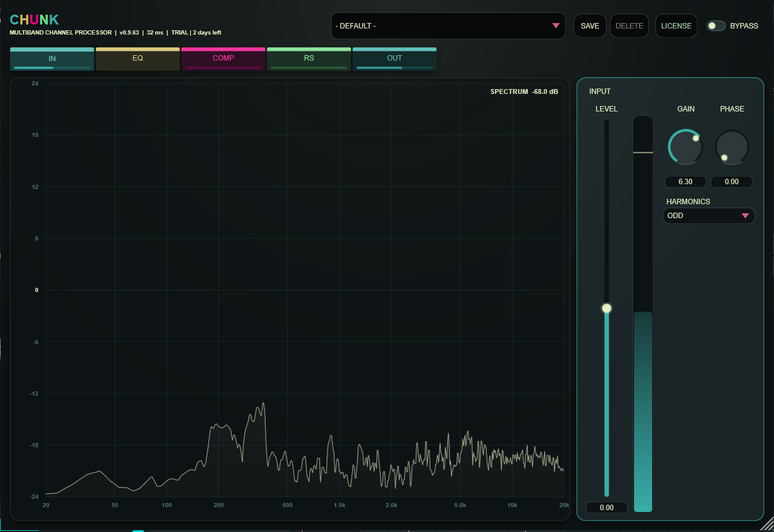This screenshot has height=532, width=774.
Task: Open the preset dropdown showing DEFAULT
Action: click(448, 26)
